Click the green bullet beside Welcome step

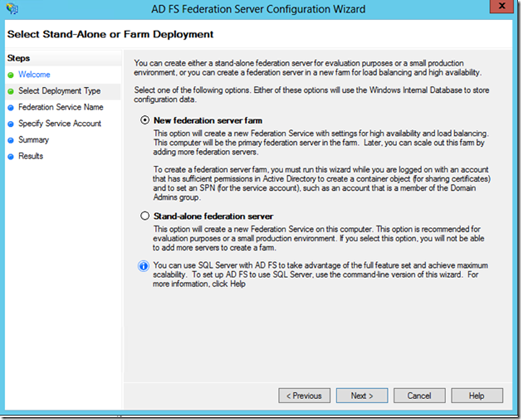(11, 75)
